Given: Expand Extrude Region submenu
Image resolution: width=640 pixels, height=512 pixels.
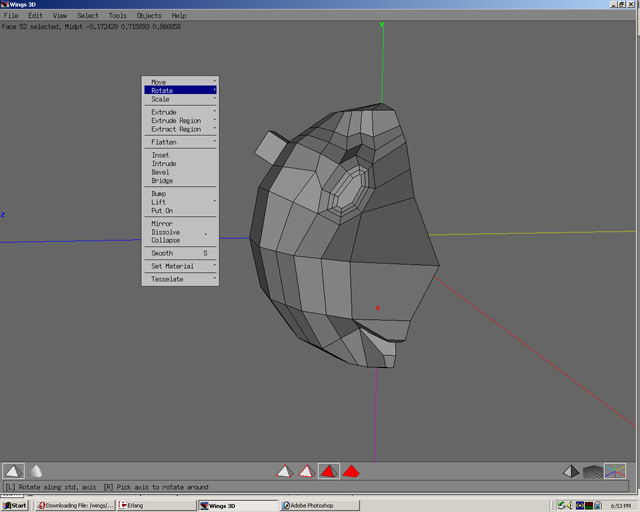Looking at the screenshot, I should pyautogui.click(x=180, y=120).
